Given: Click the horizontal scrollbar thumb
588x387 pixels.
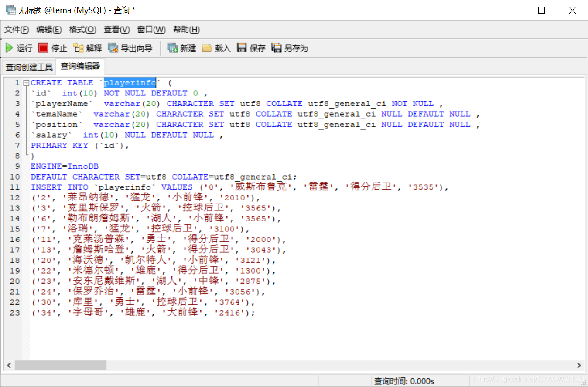Looking at the screenshot, I should click(60, 365).
